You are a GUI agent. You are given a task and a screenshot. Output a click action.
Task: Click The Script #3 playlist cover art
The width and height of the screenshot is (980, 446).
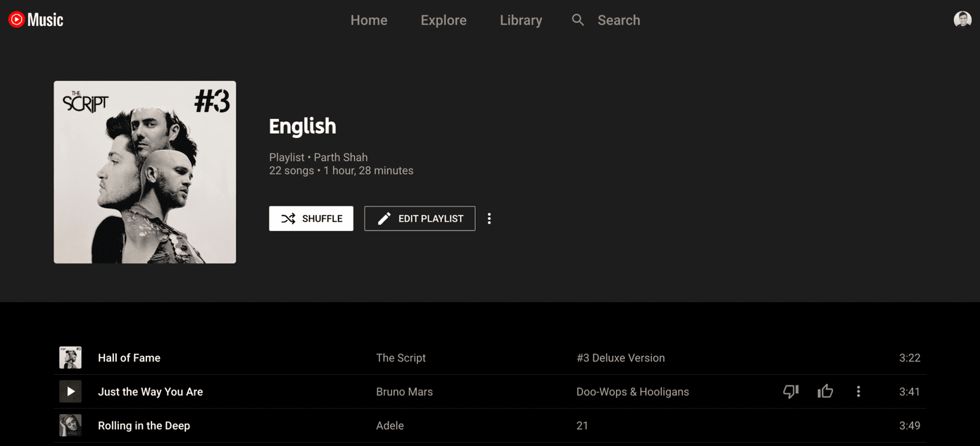(x=145, y=172)
